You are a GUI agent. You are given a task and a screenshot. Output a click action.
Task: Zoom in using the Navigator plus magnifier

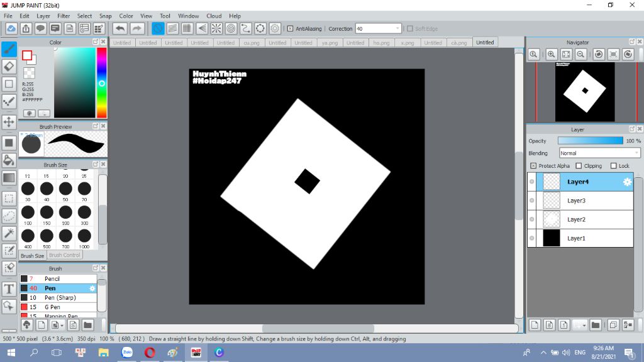click(551, 54)
